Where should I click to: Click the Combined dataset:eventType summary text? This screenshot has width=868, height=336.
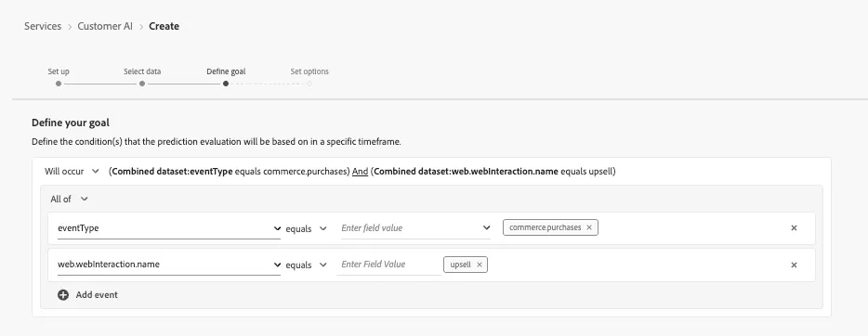172,172
